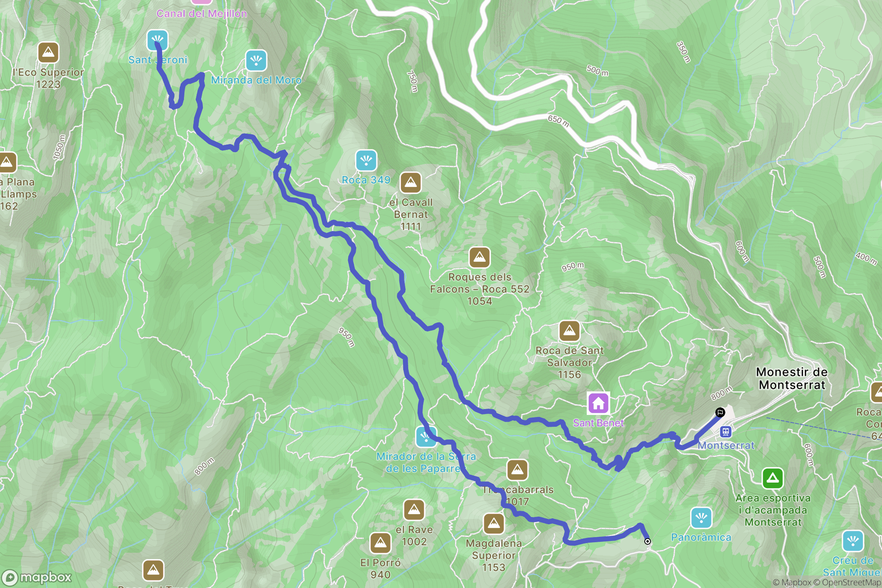Open the Sant Benet refuge house icon

pos(598,403)
